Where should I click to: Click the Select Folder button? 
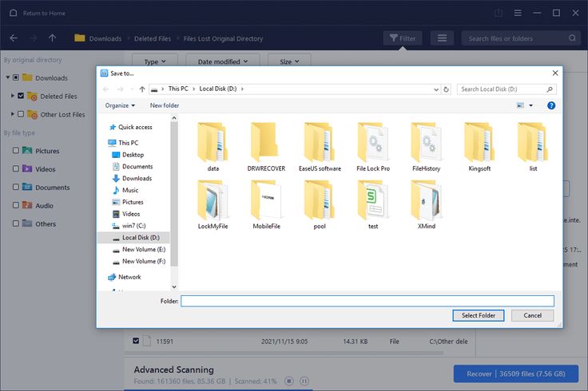click(x=479, y=315)
